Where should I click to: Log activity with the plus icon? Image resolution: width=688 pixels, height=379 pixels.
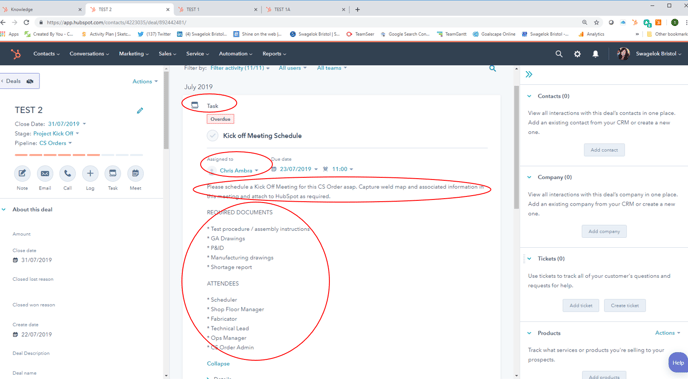coord(90,174)
